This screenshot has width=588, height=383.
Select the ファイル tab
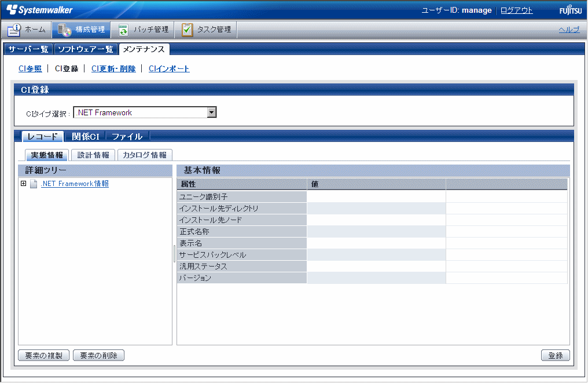(x=127, y=137)
